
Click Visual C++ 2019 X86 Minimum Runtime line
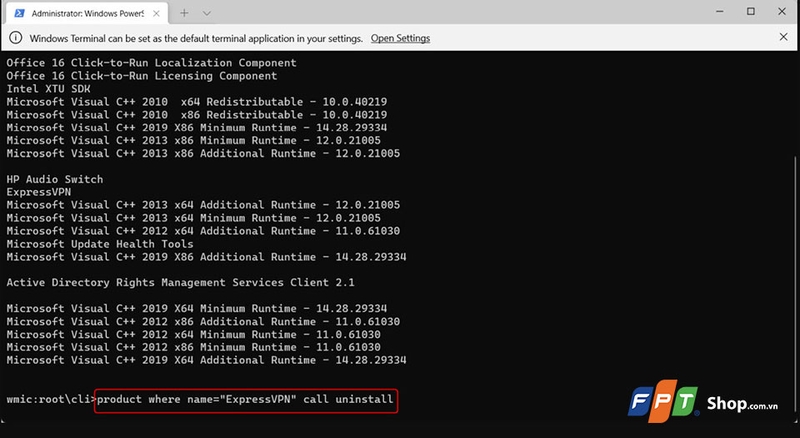[x=196, y=128]
